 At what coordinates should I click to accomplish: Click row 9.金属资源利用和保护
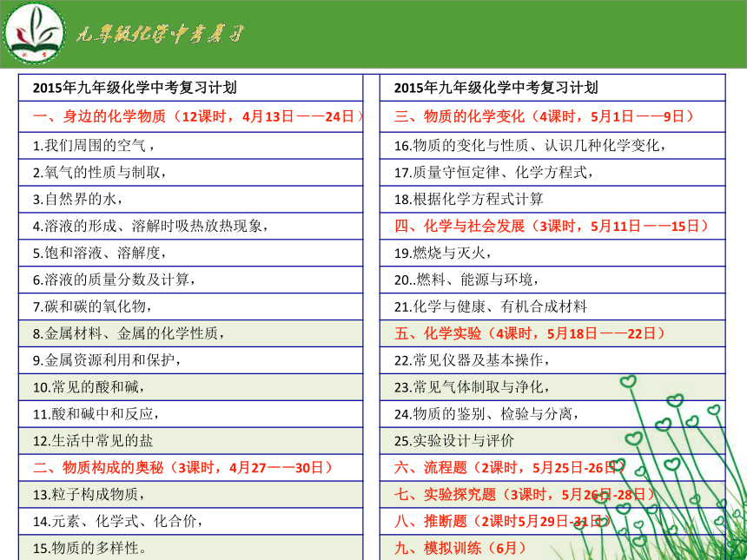[190, 360]
